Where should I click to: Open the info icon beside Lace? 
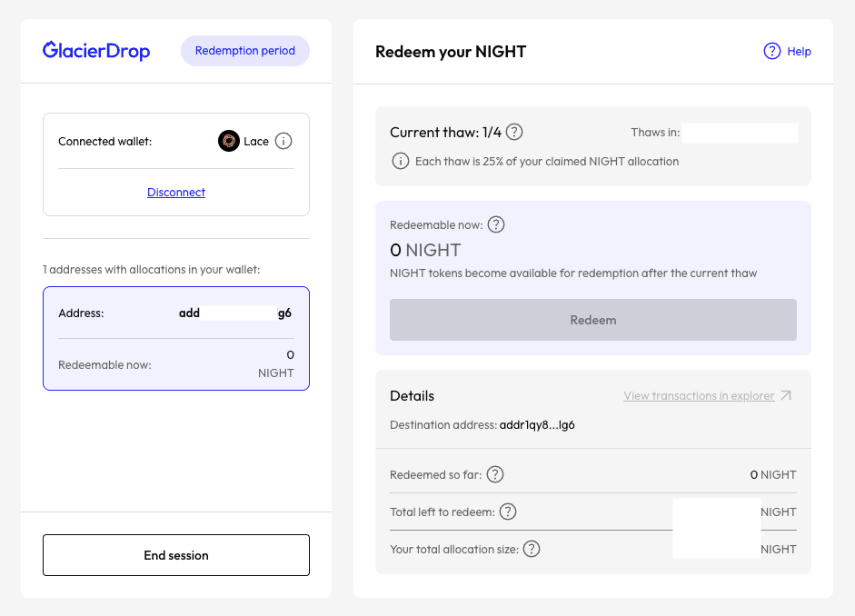point(283,141)
